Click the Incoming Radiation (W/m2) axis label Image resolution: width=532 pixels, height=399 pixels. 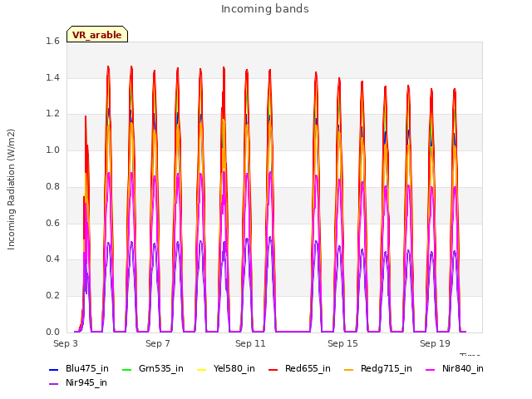click(x=11, y=190)
